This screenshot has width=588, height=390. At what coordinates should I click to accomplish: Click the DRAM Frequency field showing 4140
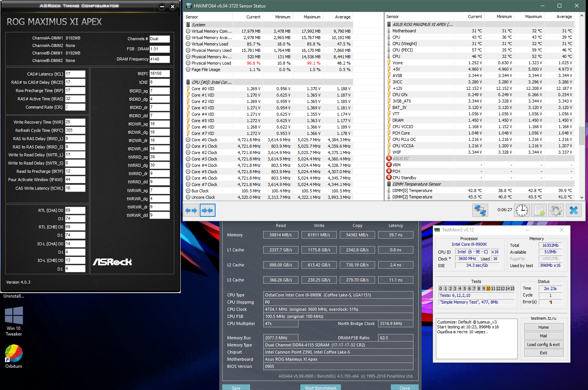160,59
